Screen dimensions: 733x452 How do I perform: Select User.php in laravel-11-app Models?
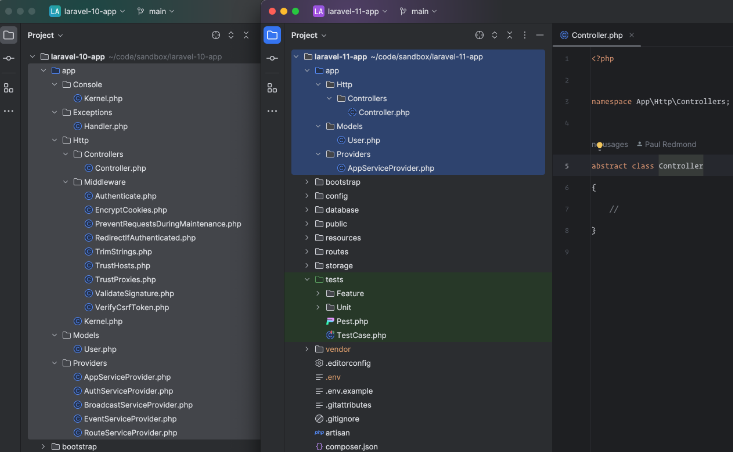[x=363, y=140]
